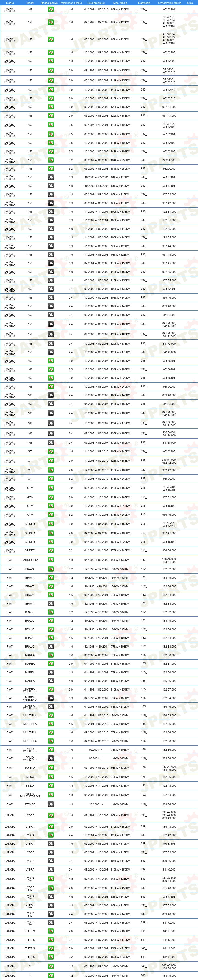Image resolution: width=198 pixels, height=980 pixels.
Task: Click petrol icon in Fiat Siena row
Action: tap(51, 777)
